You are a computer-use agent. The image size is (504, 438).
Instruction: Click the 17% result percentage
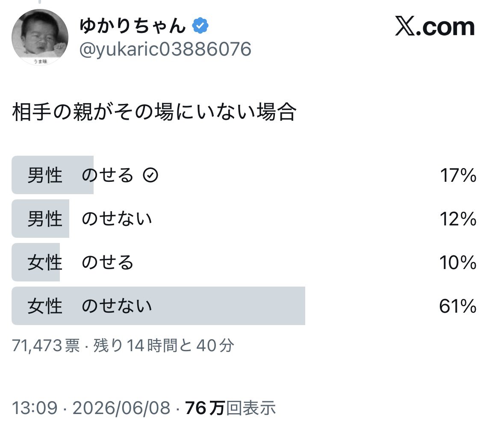coord(458,176)
